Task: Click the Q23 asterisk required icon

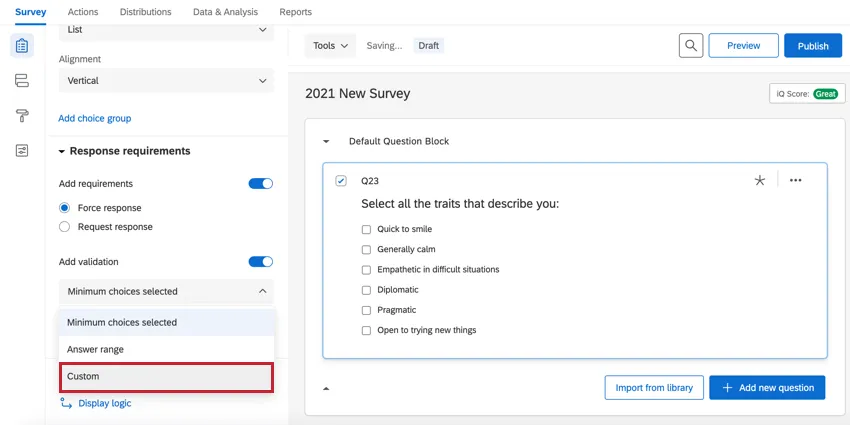Action: point(760,180)
